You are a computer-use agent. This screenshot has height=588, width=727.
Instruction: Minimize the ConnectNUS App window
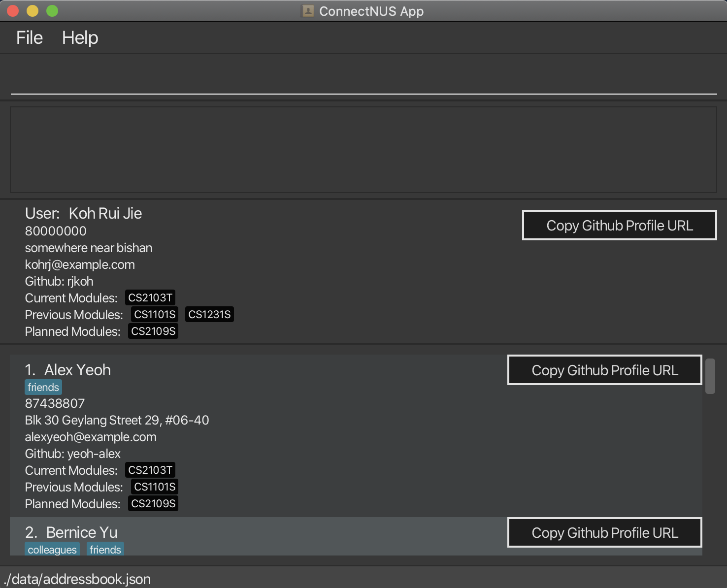[x=33, y=11]
